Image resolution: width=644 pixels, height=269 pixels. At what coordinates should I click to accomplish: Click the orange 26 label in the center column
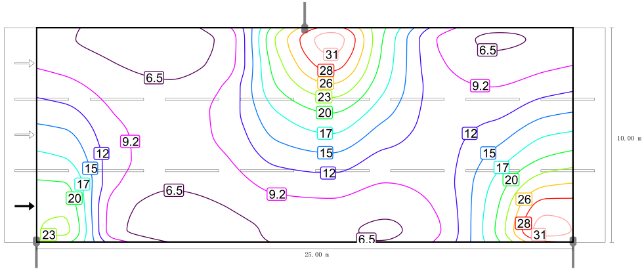326,83
